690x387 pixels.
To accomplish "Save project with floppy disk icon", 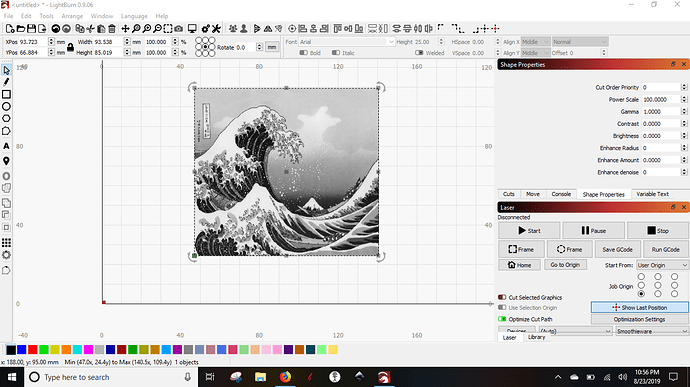I will [31, 29].
